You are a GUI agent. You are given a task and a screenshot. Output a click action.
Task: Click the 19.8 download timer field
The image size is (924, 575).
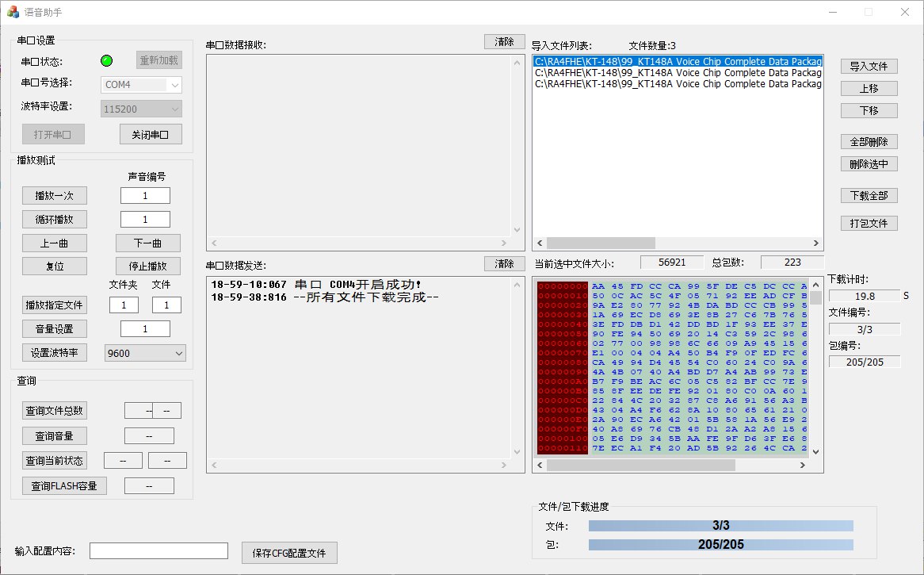[865, 296]
